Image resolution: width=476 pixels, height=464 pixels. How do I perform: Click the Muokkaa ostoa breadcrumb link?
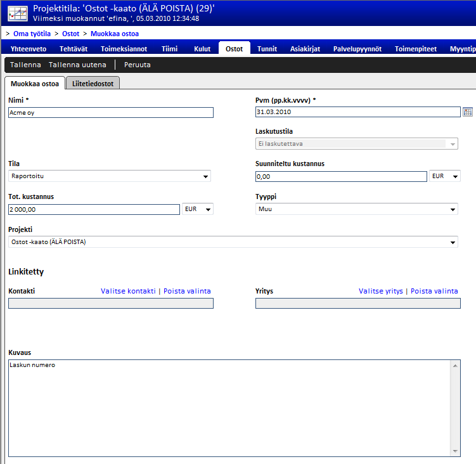115,34
